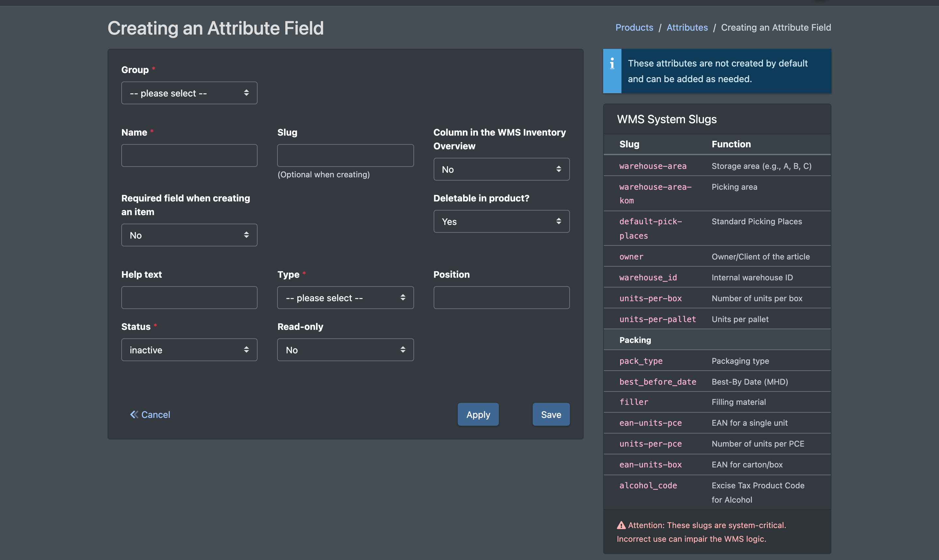This screenshot has width=939, height=560.
Task: Click the Slug column header in the table
Action: [x=629, y=144]
